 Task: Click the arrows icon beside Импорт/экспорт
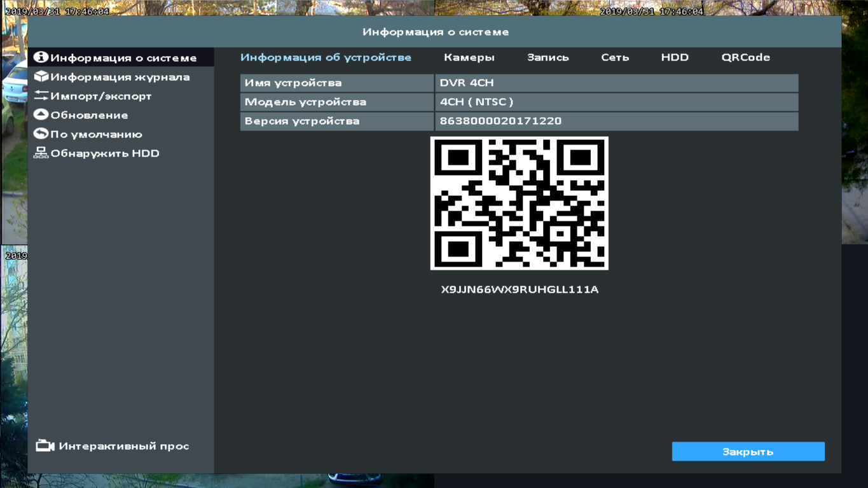[x=41, y=95]
